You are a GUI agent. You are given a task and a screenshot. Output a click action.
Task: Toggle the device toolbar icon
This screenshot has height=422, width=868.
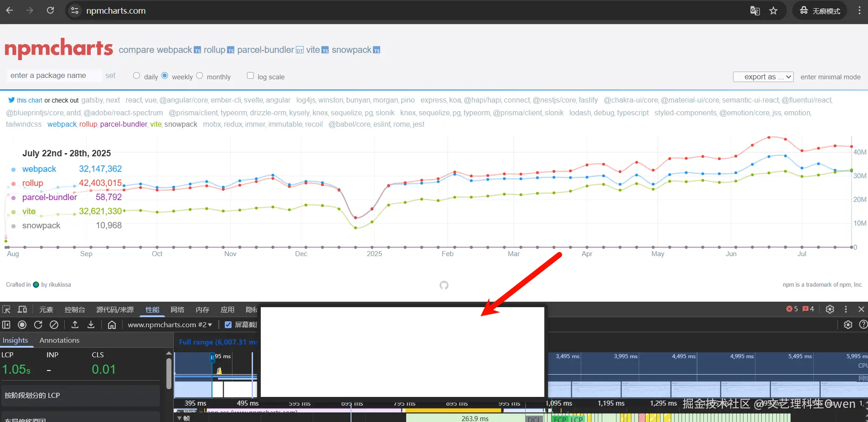pos(22,309)
